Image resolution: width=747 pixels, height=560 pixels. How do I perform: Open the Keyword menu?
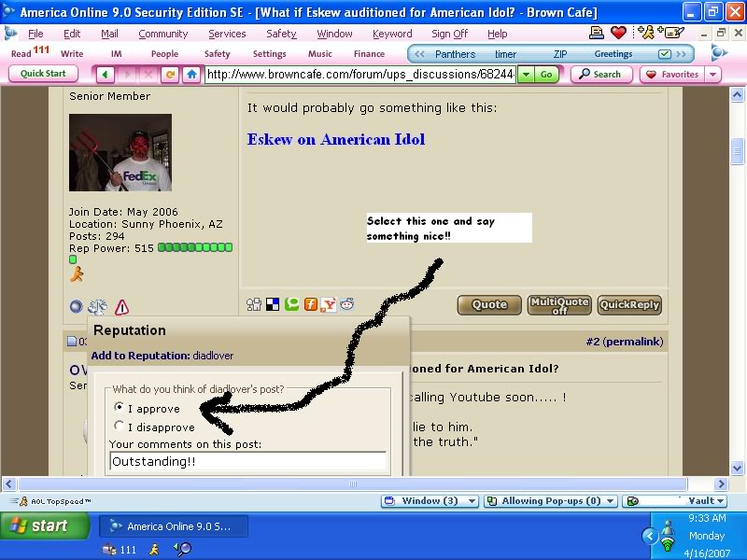(x=392, y=34)
